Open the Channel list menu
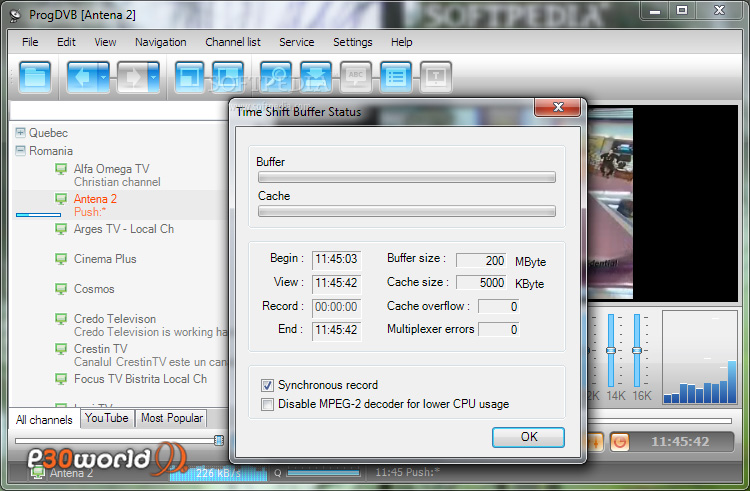This screenshot has width=750, height=491. coord(233,42)
